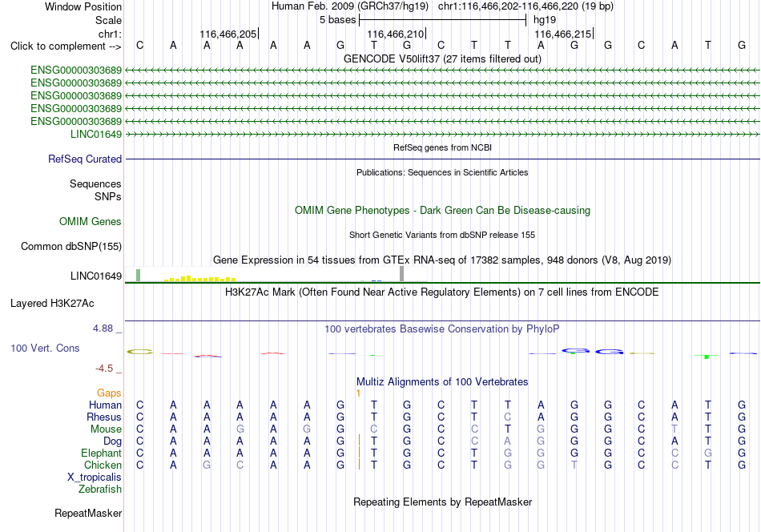
Task: Open 'Multiz Alignments of 100 Vertebrates' title
Action: coord(442,381)
